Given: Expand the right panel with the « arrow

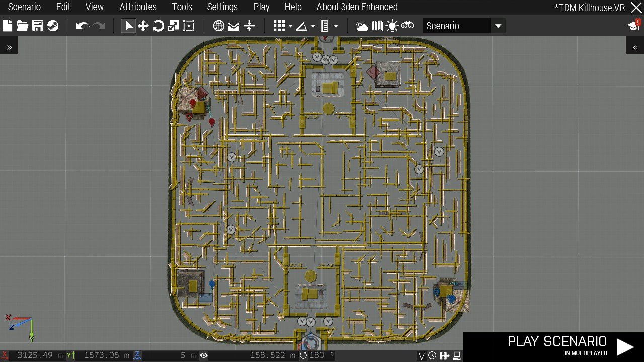Looking at the screenshot, I should 635,47.
